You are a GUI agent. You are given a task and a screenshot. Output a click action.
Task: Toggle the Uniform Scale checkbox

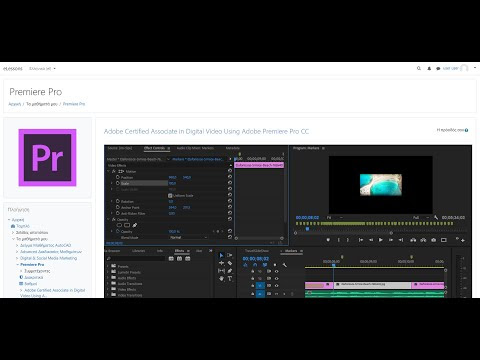pyautogui.click(x=170, y=196)
